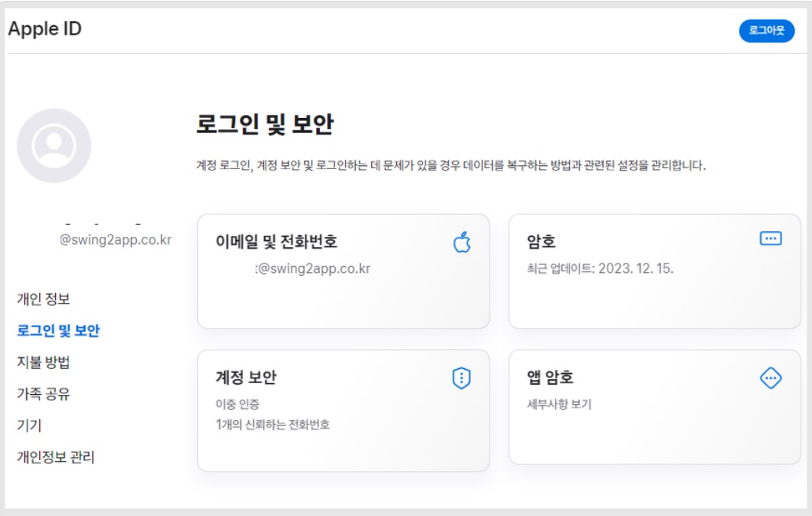812x516 pixels.
Task: Open the 개인 정보 sidebar section
Action: click(x=43, y=299)
